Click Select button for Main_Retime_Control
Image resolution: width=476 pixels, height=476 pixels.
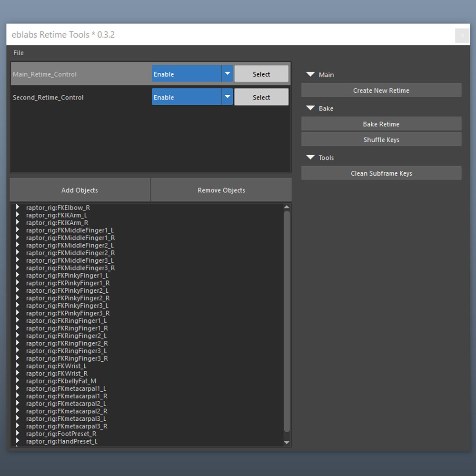[261, 74]
